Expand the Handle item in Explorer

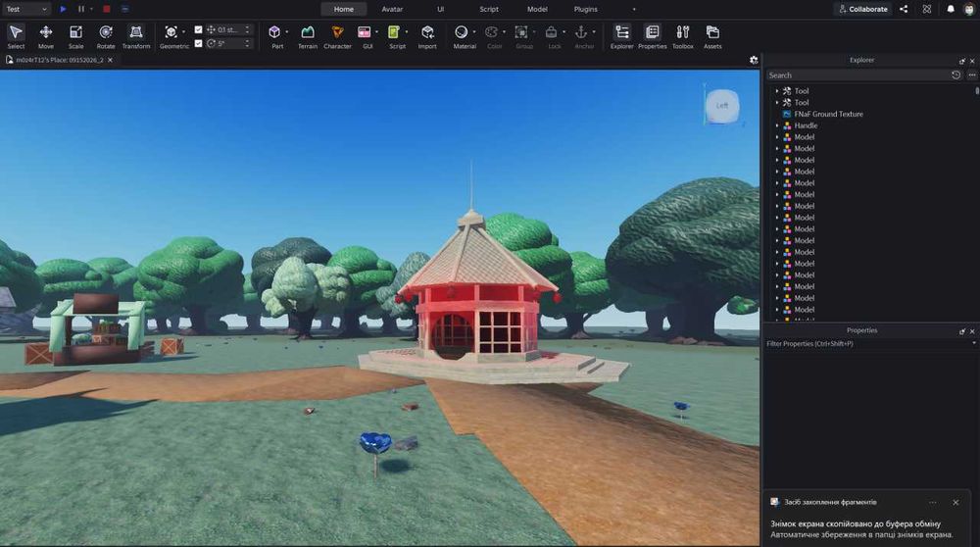[x=777, y=125]
